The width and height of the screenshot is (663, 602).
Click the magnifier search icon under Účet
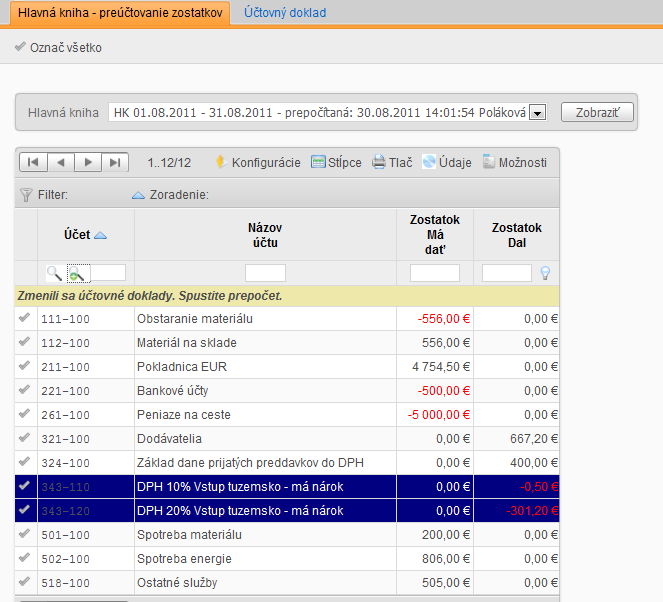point(54,273)
